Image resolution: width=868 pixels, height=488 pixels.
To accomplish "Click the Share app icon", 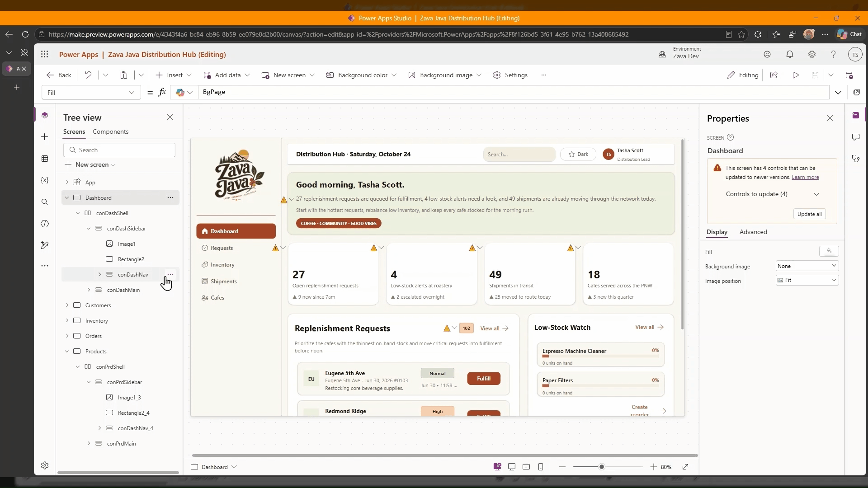I will (x=774, y=75).
